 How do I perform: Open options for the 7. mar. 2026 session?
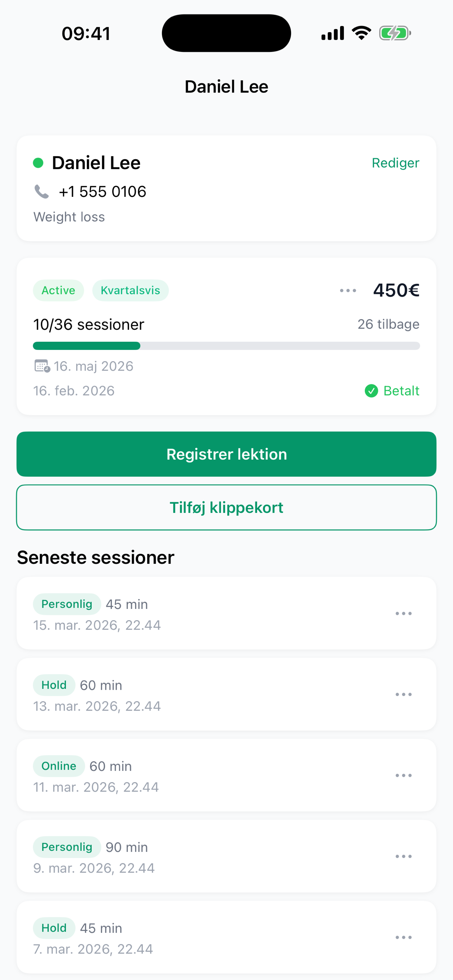pyautogui.click(x=403, y=938)
